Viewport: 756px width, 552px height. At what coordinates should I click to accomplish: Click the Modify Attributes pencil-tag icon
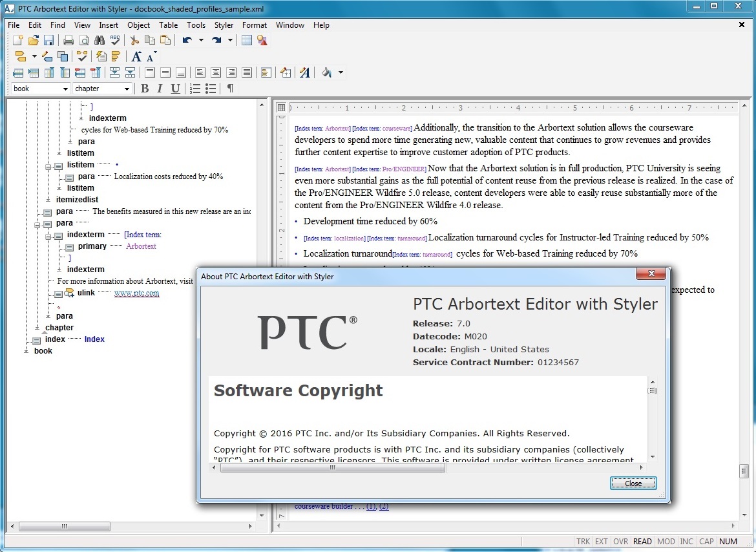pos(47,56)
